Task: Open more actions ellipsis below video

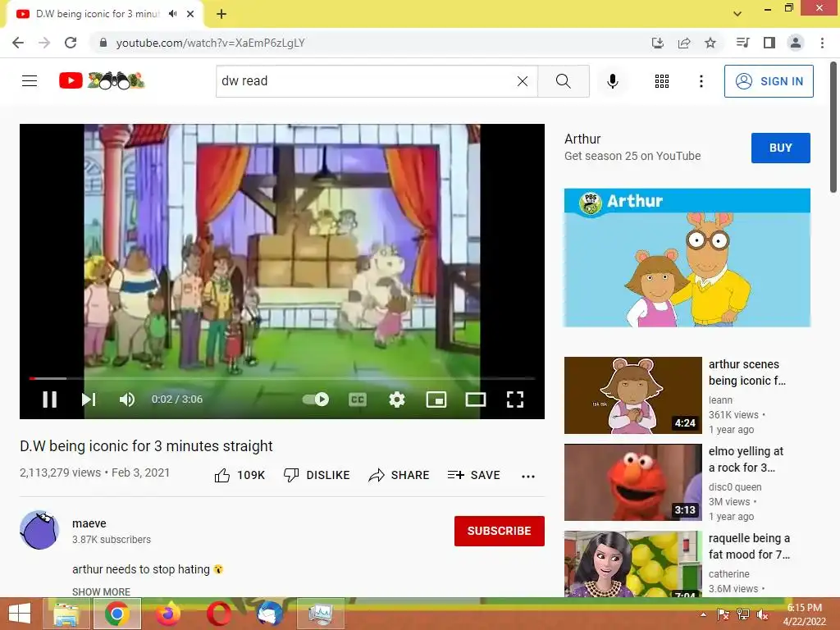Action: pos(528,476)
